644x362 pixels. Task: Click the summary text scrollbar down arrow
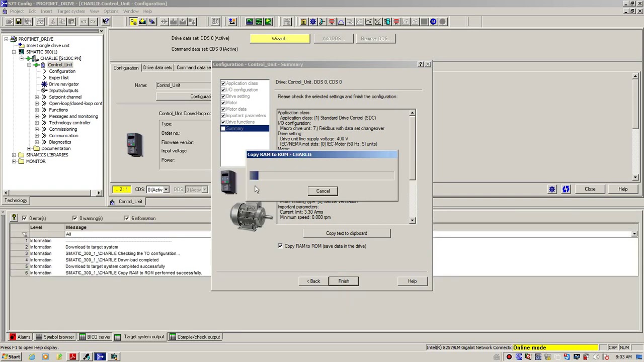tap(412, 220)
